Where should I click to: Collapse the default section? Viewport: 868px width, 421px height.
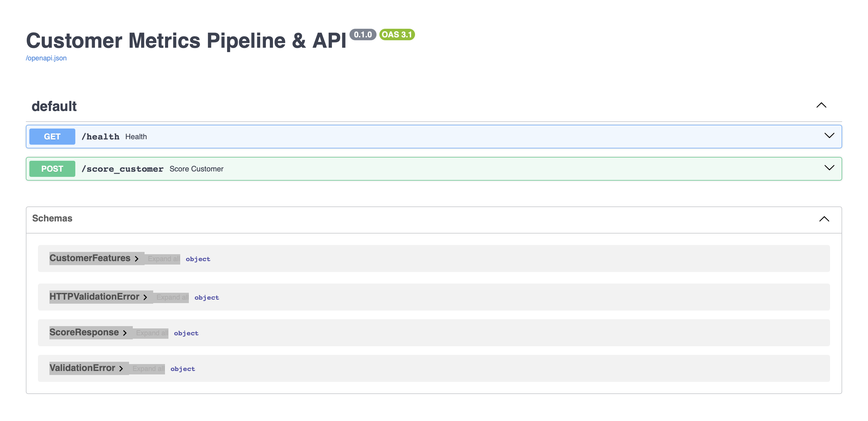821,106
